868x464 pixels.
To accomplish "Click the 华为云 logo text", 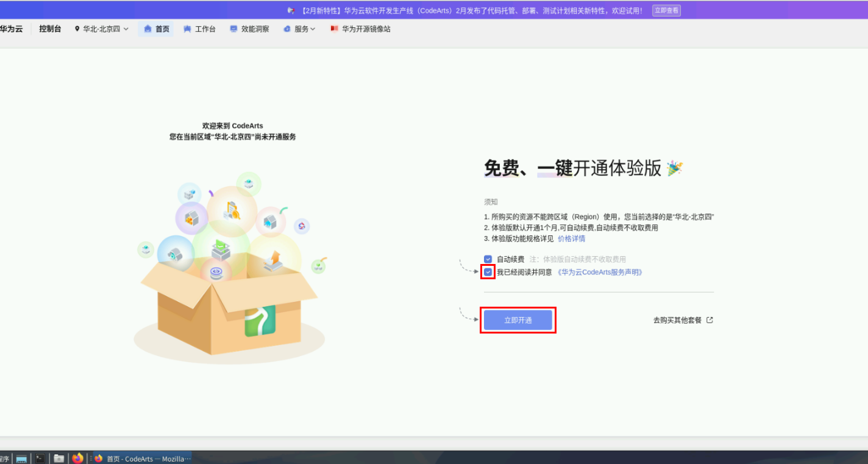I will (x=11, y=29).
